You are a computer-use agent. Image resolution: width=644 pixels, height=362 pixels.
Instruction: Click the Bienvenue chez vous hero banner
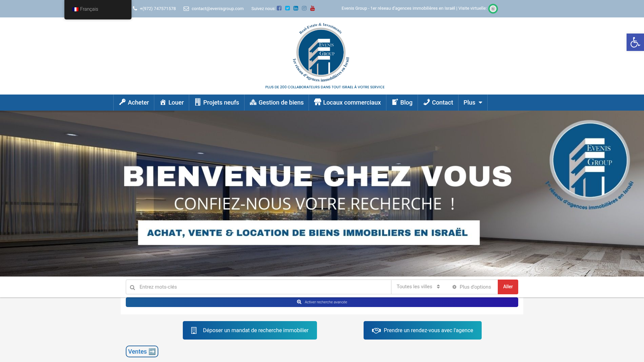[x=322, y=194]
